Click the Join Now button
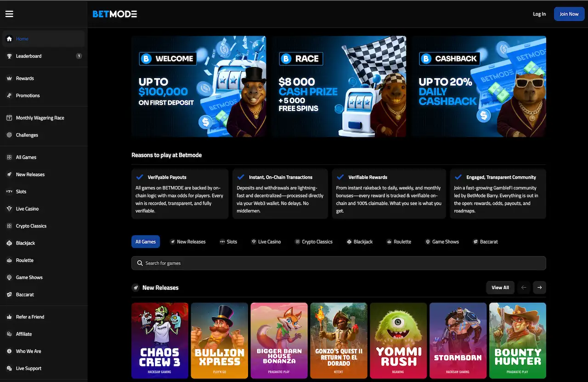The image size is (588, 382). pos(569,14)
